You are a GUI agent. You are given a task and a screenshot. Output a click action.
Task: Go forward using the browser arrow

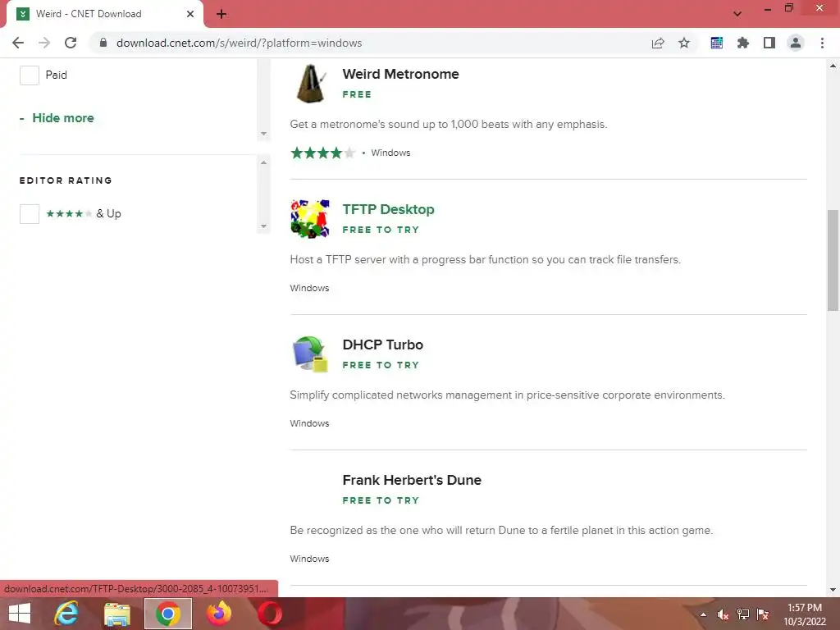pyautogui.click(x=44, y=43)
